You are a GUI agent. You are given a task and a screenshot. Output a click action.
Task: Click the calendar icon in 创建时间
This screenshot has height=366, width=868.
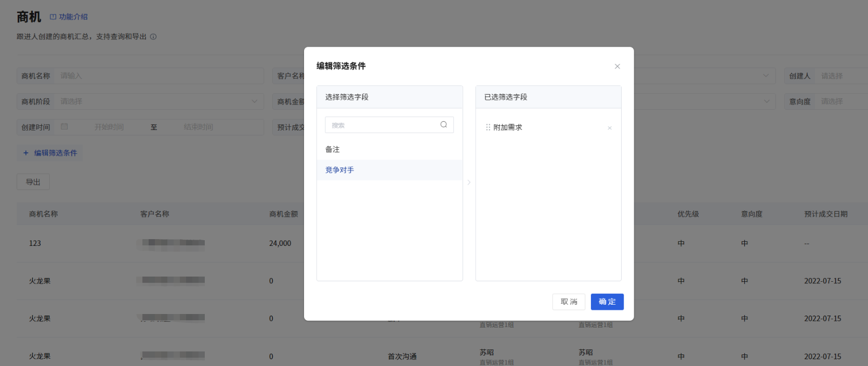[64, 126]
